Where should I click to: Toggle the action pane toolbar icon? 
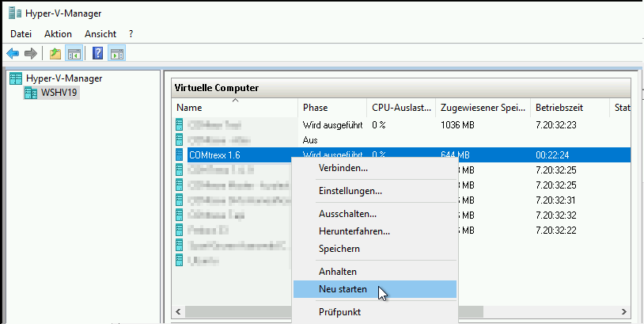click(117, 53)
